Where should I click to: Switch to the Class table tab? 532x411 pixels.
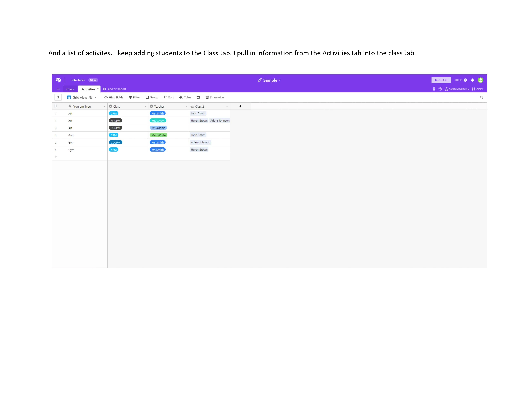[x=70, y=89]
